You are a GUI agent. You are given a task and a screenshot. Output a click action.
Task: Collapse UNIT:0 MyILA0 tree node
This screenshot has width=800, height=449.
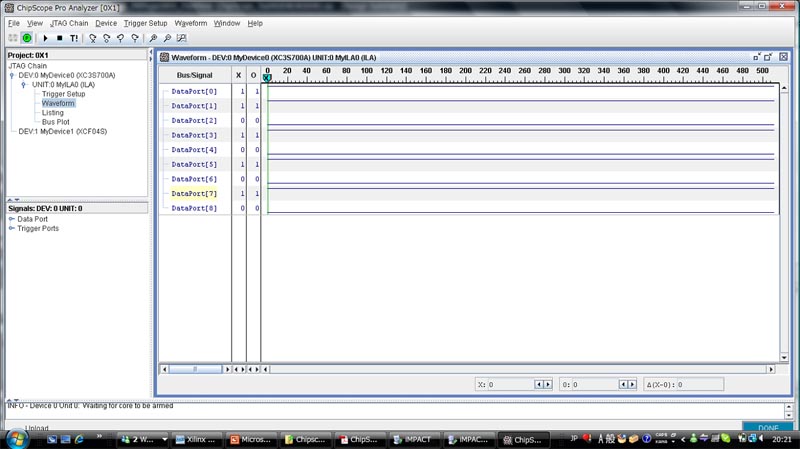tap(23, 85)
